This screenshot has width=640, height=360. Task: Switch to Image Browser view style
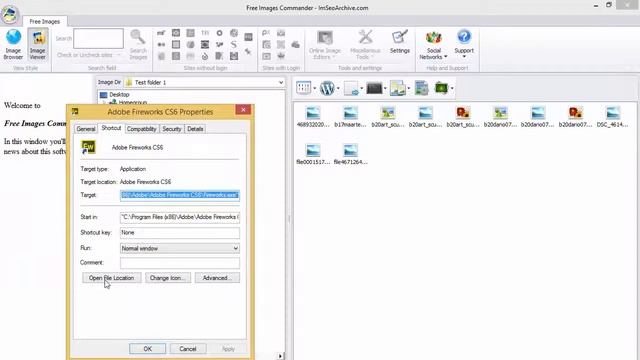click(x=13, y=44)
